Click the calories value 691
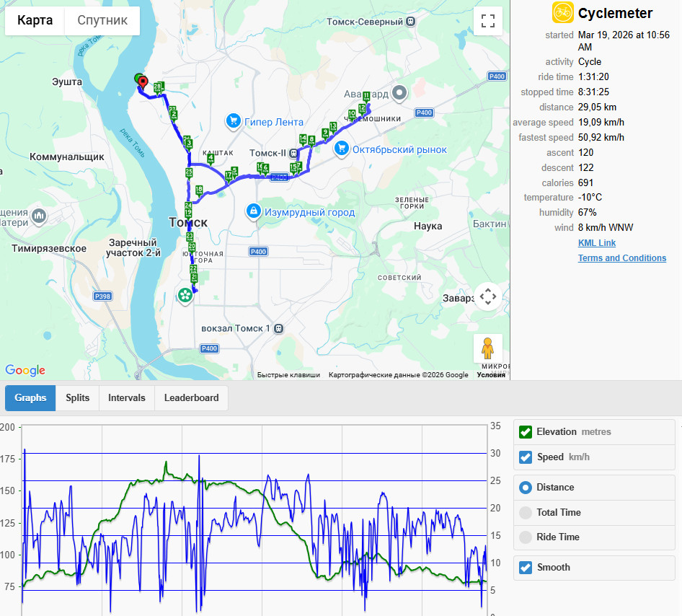 (x=585, y=183)
